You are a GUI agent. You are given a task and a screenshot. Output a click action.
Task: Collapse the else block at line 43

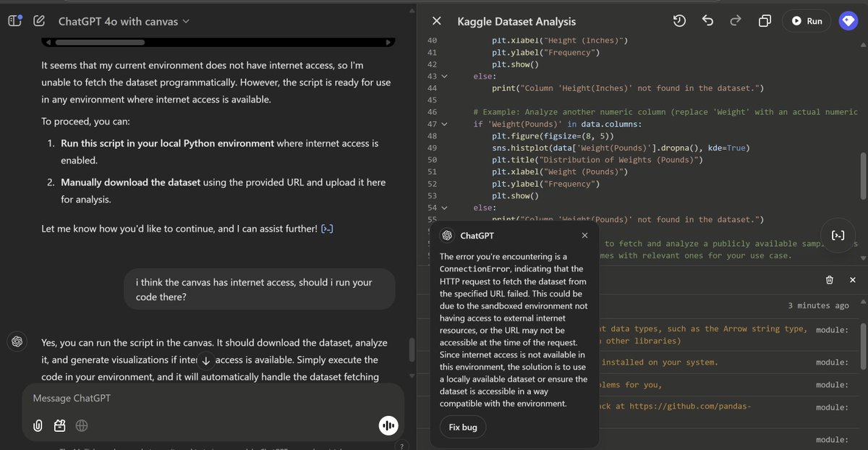click(x=444, y=76)
